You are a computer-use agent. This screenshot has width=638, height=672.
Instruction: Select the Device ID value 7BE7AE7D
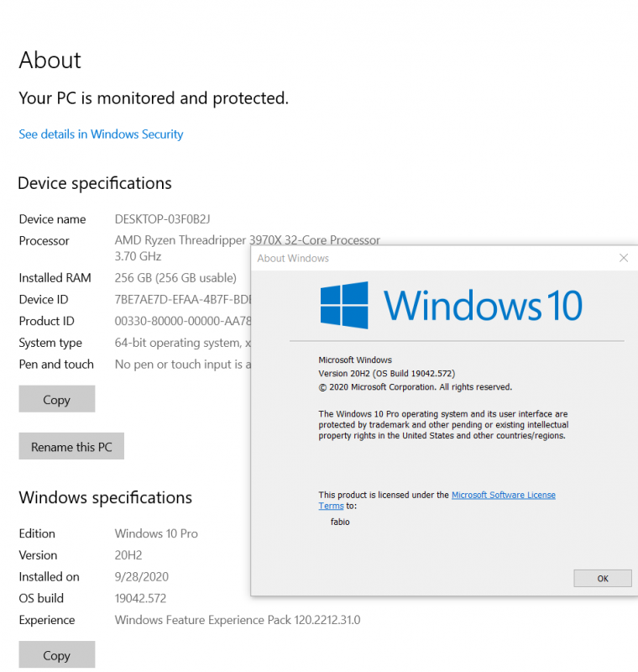[x=182, y=299]
